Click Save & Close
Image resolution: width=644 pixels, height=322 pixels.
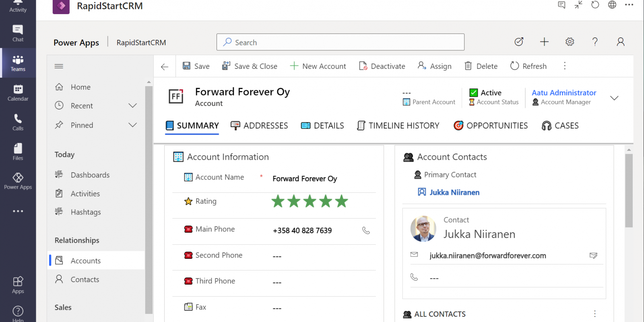point(250,66)
